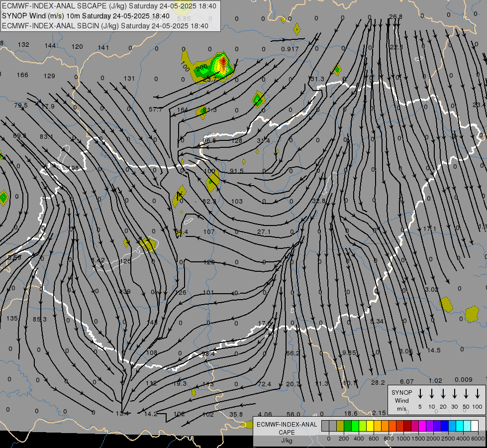Click the '22.1' value on the map
This screenshot has height=448, width=487.
click(x=396, y=47)
